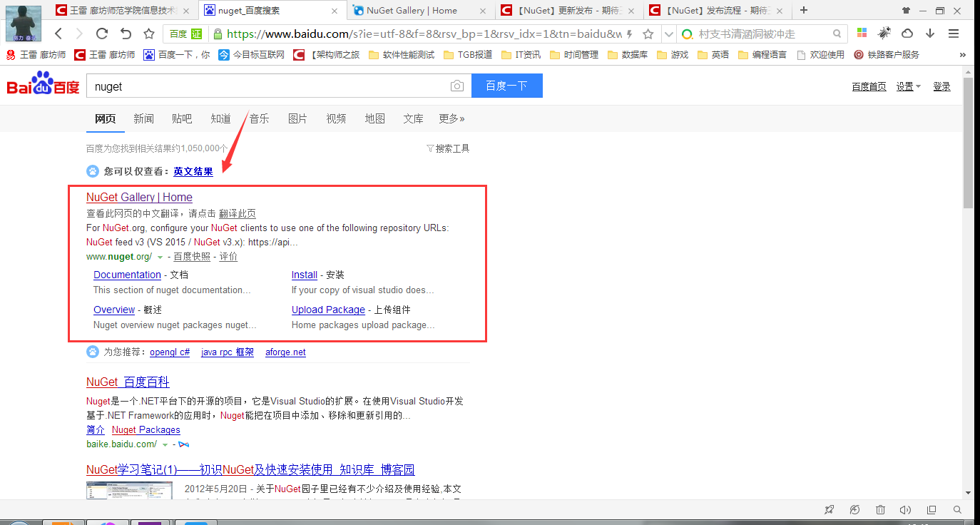Click the Baidu logo
The image size is (980, 525).
pyautogui.click(x=44, y=84)
